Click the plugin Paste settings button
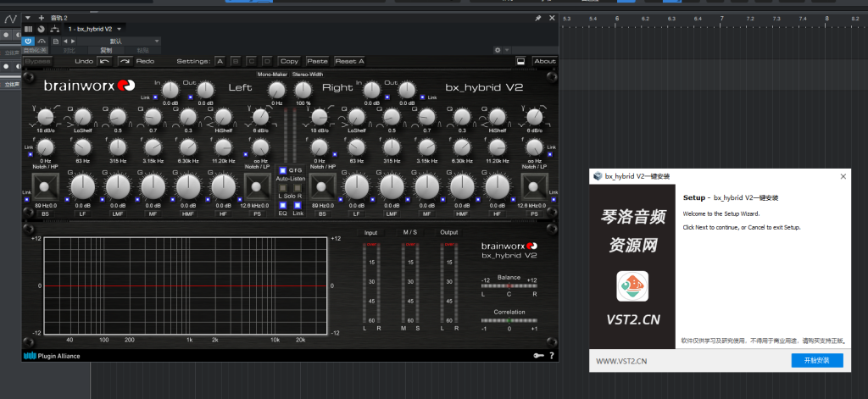 (x=317, y=62)
